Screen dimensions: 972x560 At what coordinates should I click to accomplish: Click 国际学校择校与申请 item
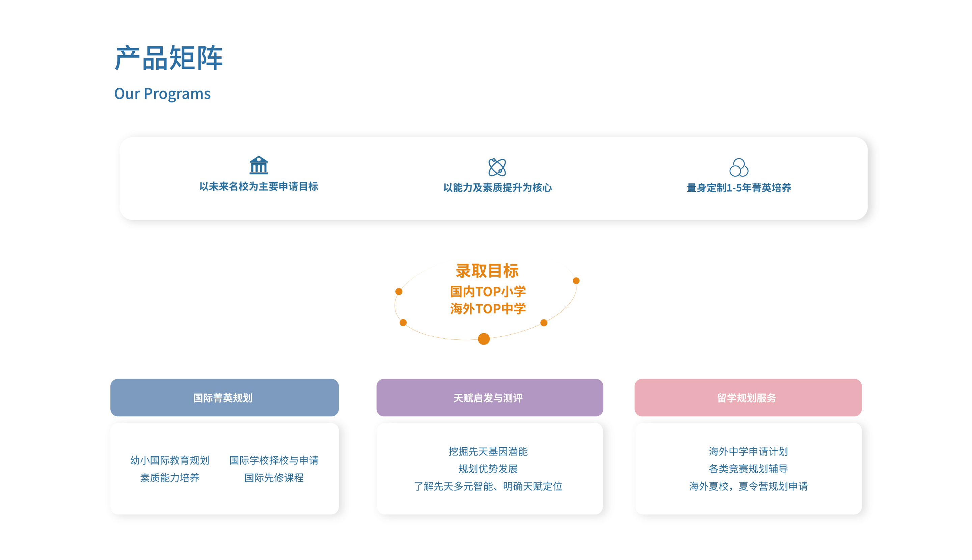click(274, 460)
